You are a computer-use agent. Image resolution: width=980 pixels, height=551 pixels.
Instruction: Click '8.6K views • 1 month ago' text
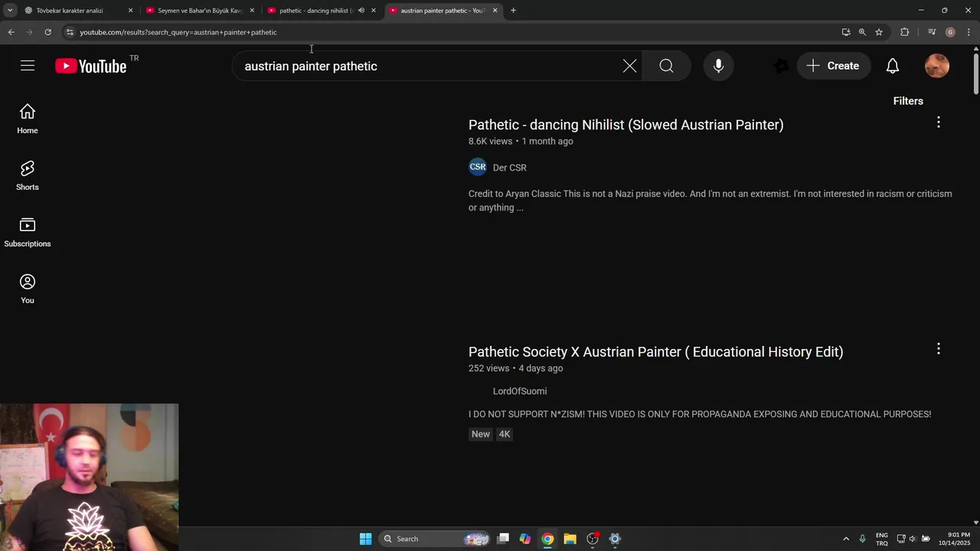[521, 142]
